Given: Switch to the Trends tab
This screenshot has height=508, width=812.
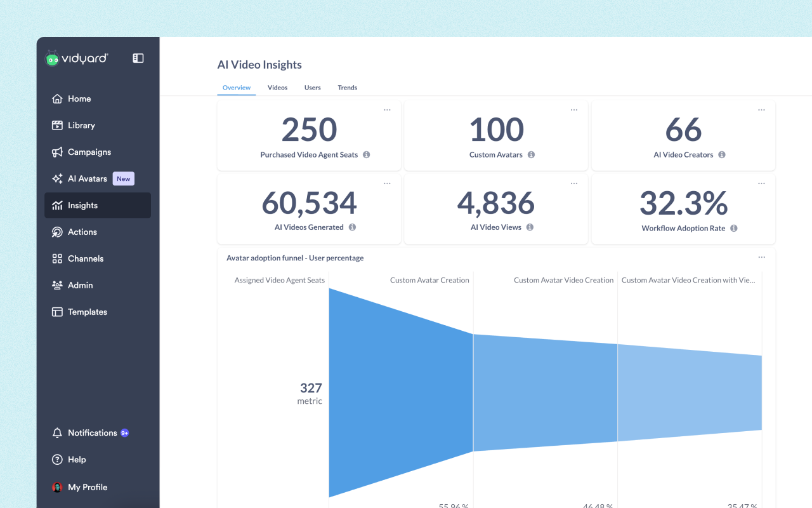Looking at the screenshot, I should click(x=347, y=88).
